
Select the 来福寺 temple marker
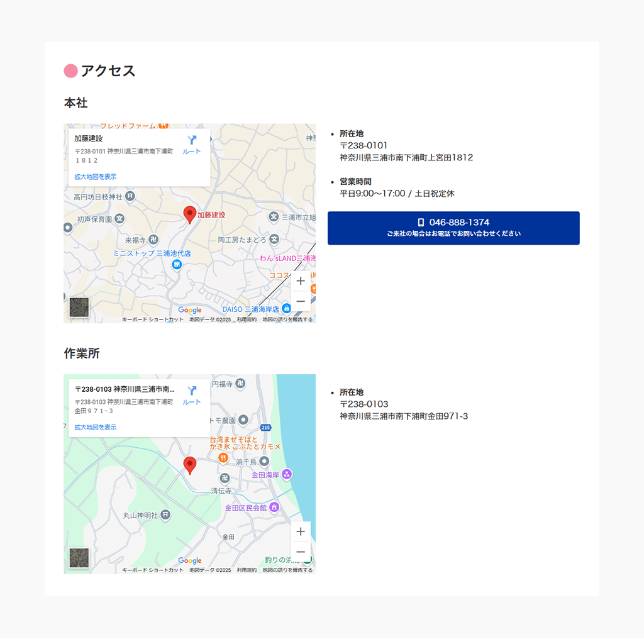click(153, 239)
